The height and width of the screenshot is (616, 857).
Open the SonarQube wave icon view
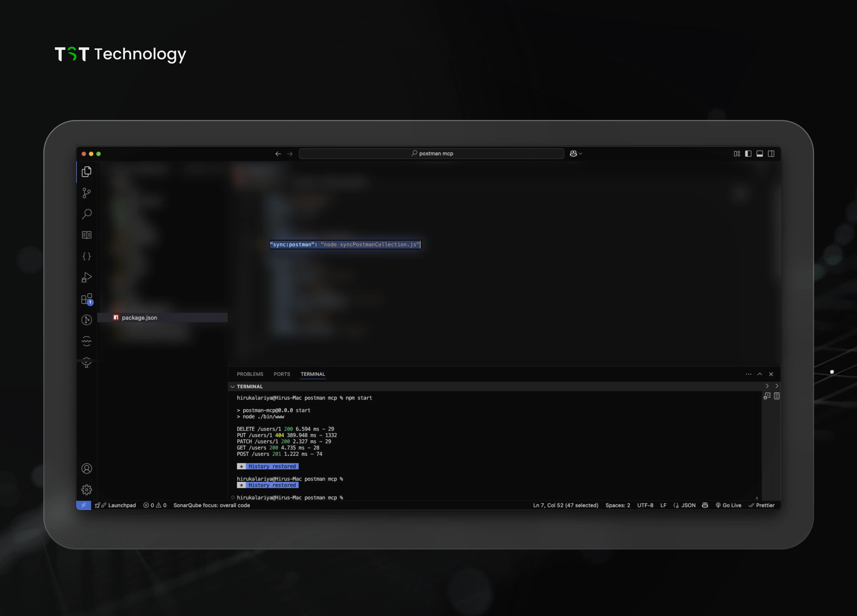pos(87,341)
